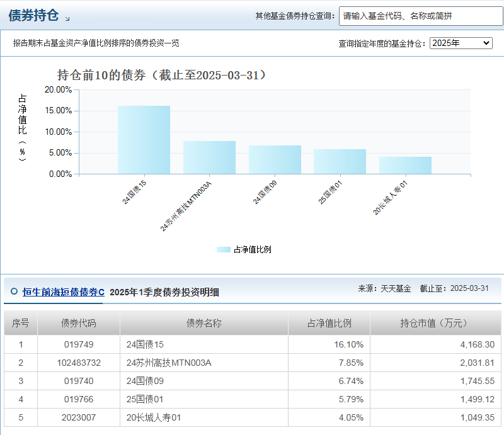Click the 5.79% ratio cell
This screenshot has width=504, height=435.
[329, 399]
